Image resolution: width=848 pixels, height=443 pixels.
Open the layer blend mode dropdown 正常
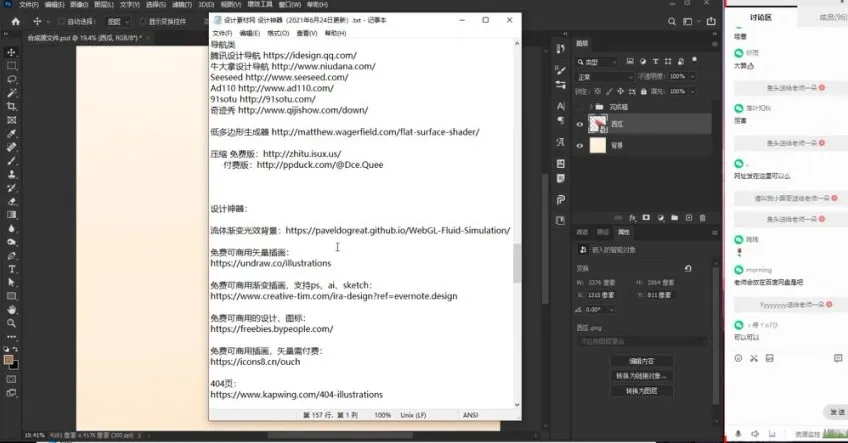tap(604, 76)
